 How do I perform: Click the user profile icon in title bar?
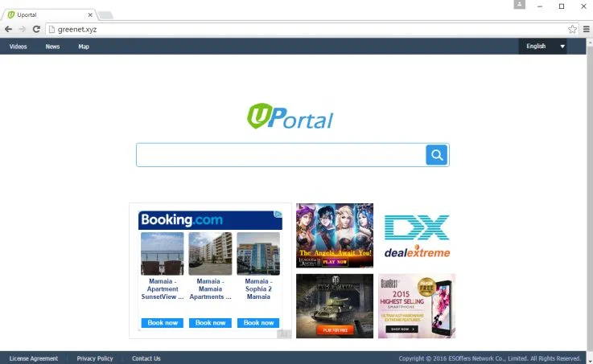519,5
